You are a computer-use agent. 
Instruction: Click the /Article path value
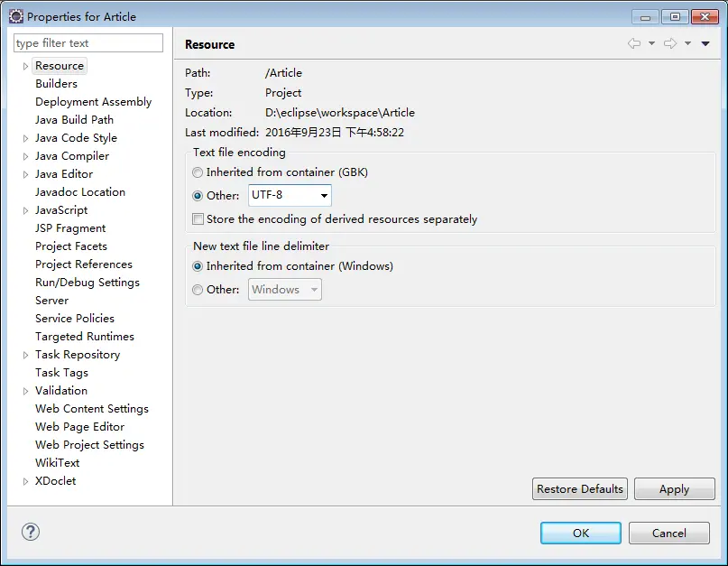[x=283, y=73]
